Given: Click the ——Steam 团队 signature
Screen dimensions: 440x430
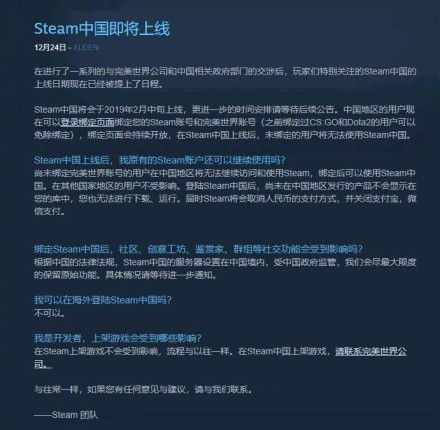Looking at the screenshot, I should pos(66,415).
